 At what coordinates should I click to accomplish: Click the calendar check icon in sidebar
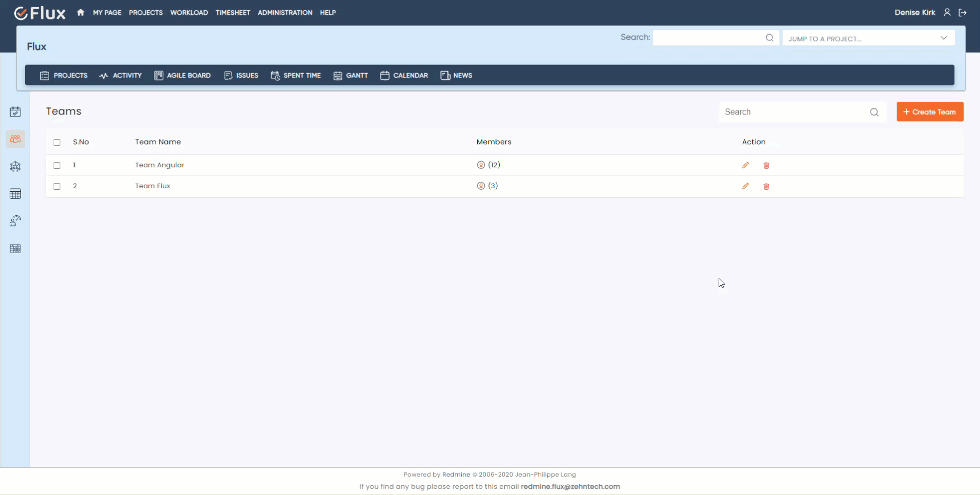[15, 112]
